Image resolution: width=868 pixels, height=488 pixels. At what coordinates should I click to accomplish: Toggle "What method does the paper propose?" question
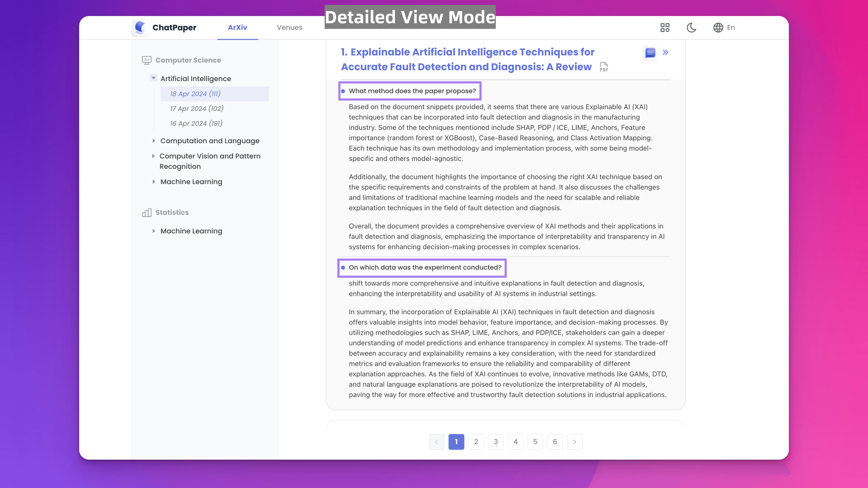pyautogui.click(x=412, y=91)
